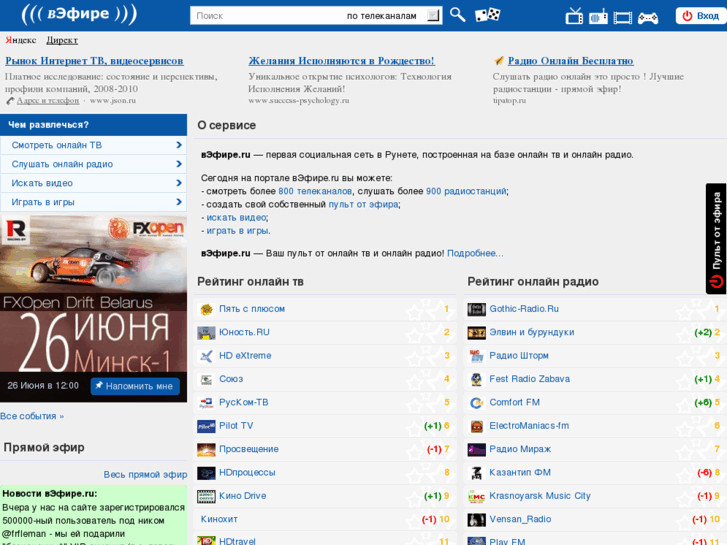Click 'Адрес и телефон' ad link

point(48,101)
